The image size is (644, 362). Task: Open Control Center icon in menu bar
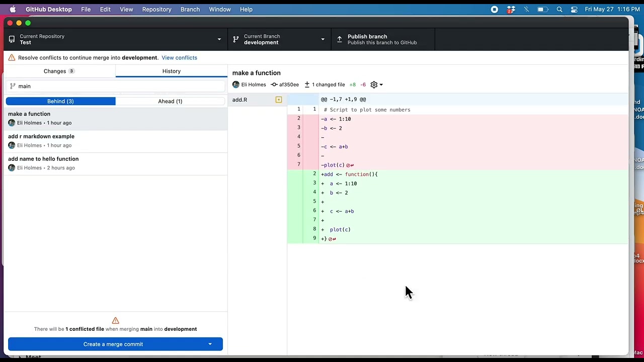coord(574,9)
